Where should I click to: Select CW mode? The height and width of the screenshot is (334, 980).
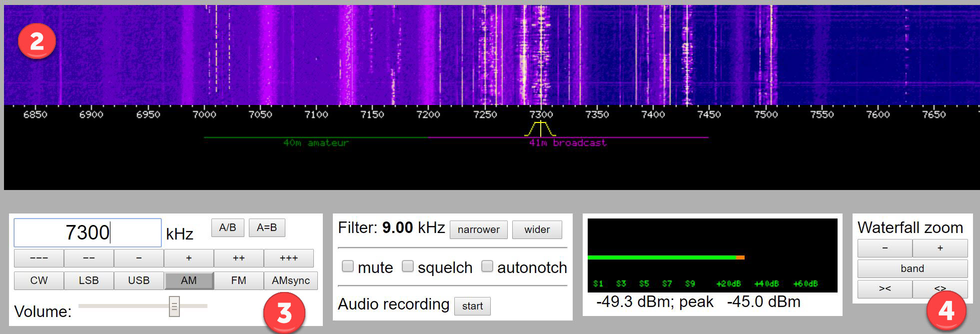pyautogui.click(x=39, y=280)
